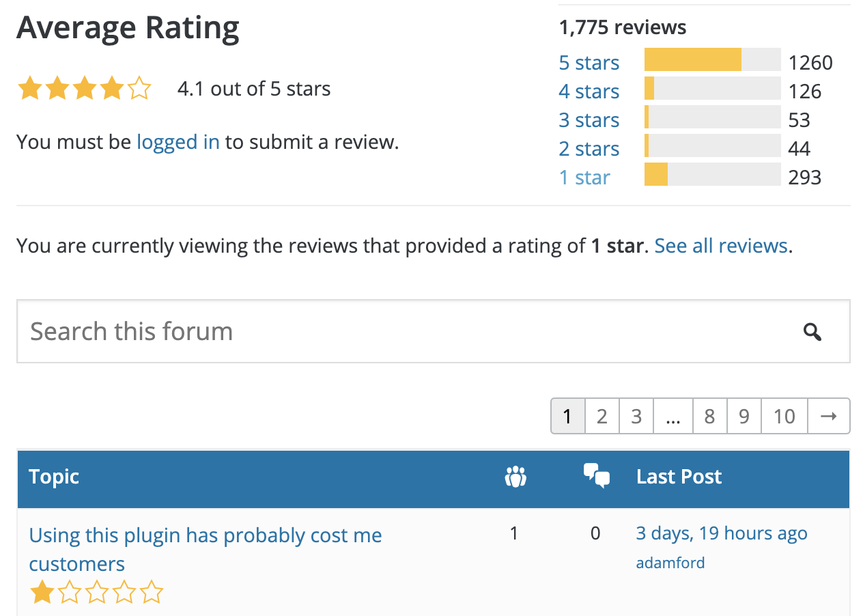Image resolution: width=863 pixels, height=616 pixels.
Task: Show the 2 stars reviews
Action: click(589, 149)
